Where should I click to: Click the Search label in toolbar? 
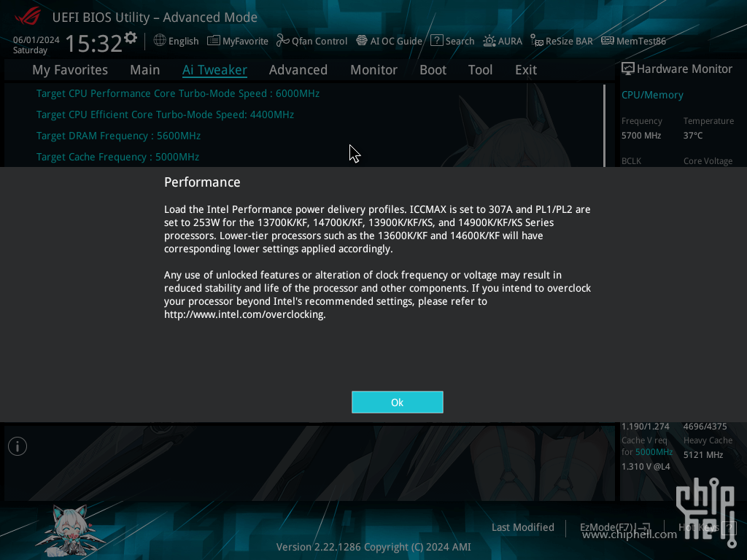point(460,41)
